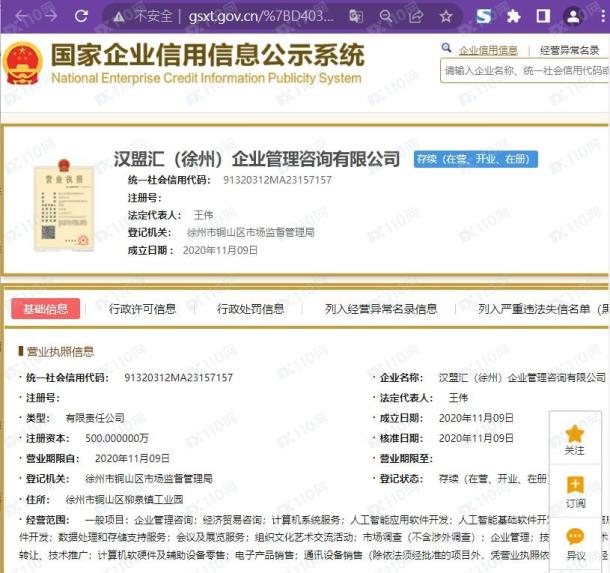Switch to the 列入经营异常名录信息 tab

click(381, 309)
